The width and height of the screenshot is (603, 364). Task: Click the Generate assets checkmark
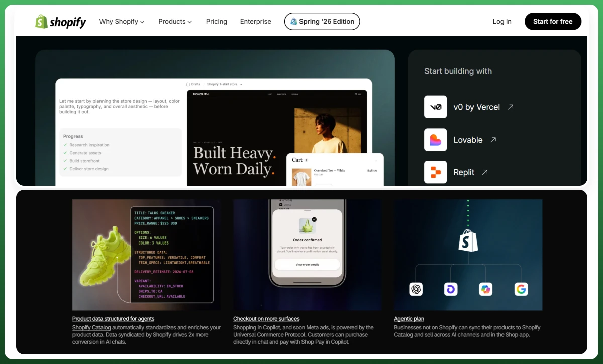(x=65, y=153)
